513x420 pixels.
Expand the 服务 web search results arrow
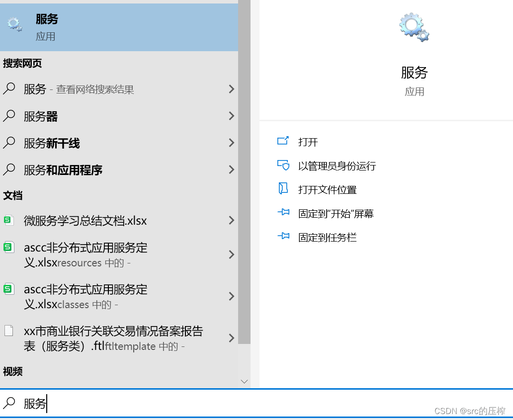[231, 89]
